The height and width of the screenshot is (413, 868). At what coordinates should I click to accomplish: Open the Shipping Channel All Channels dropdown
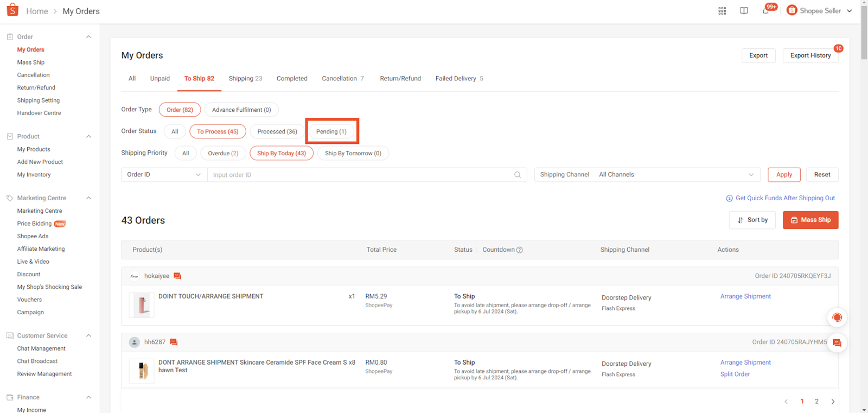647,175
